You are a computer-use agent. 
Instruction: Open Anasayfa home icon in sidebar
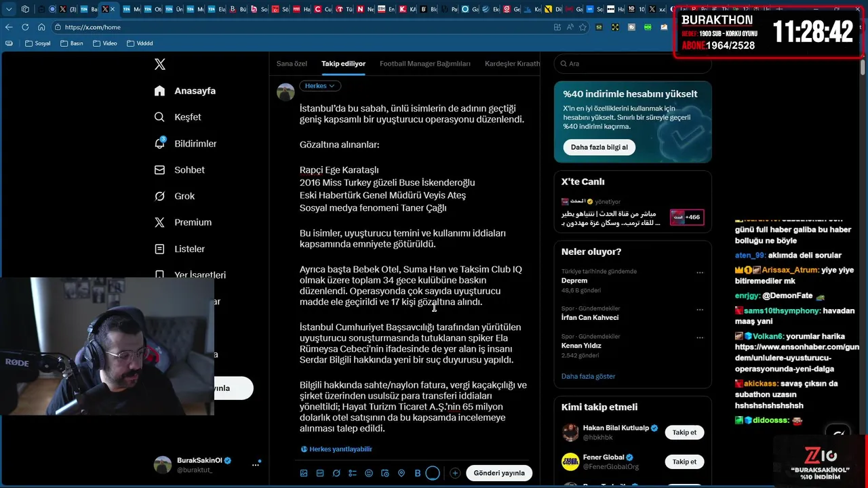[159, 91]
